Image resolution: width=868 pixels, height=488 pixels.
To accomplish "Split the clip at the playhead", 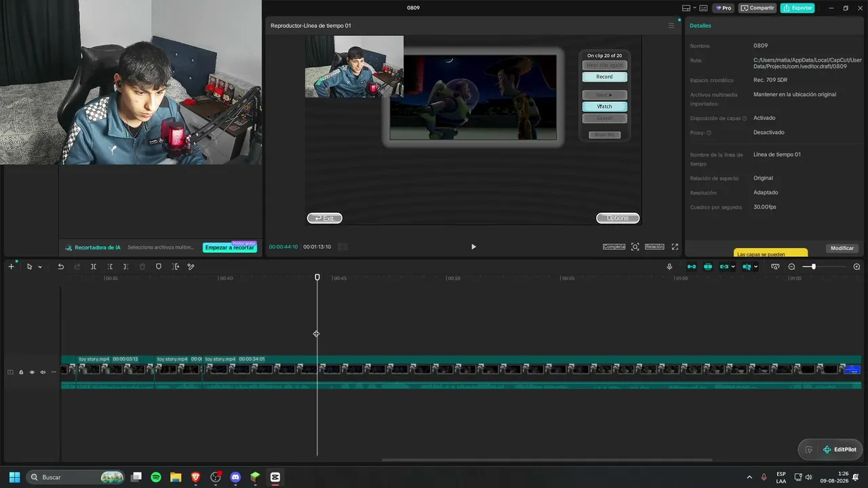I will [x=94, y=267].
